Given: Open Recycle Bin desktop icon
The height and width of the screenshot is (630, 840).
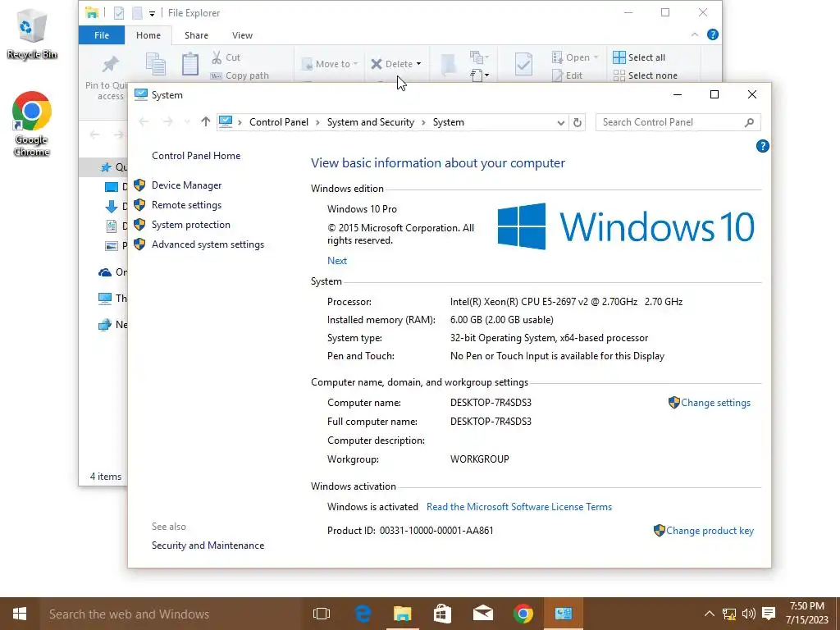Looking at the screenshot, I should pyautogui.click(x=32, y=34).
